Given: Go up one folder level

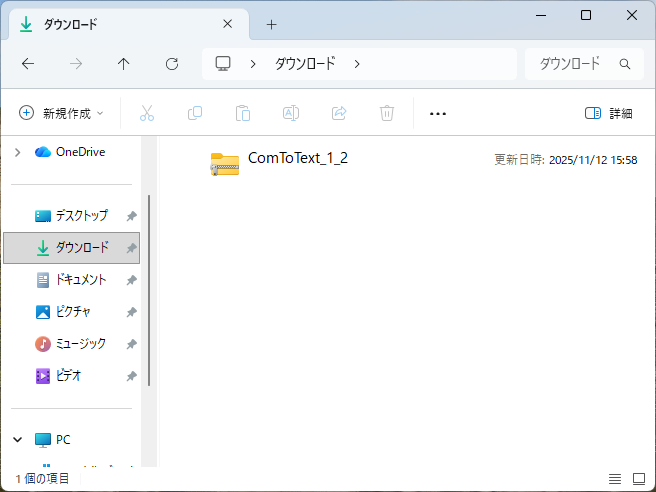Looking at the screenshot, I should pyautogui.click(x=124, y=64).
